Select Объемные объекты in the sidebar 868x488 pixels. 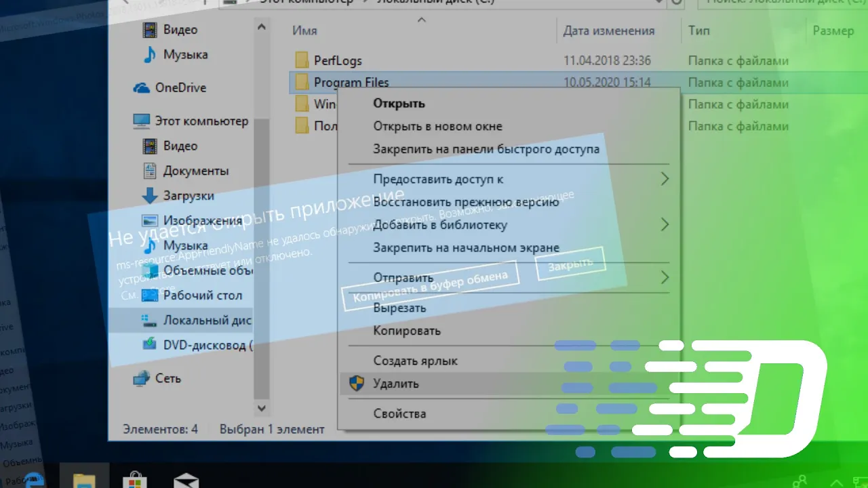[208, 270]
